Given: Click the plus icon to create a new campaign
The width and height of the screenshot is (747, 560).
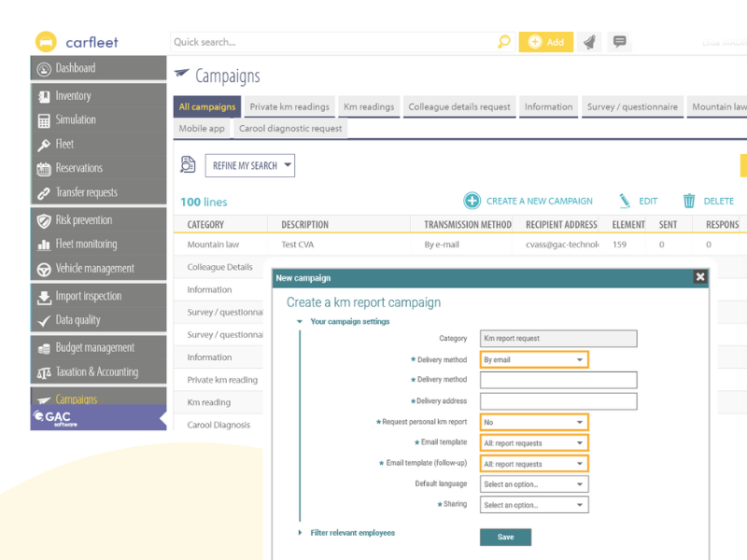Looking at the screenshot, I should pos(472,201).
